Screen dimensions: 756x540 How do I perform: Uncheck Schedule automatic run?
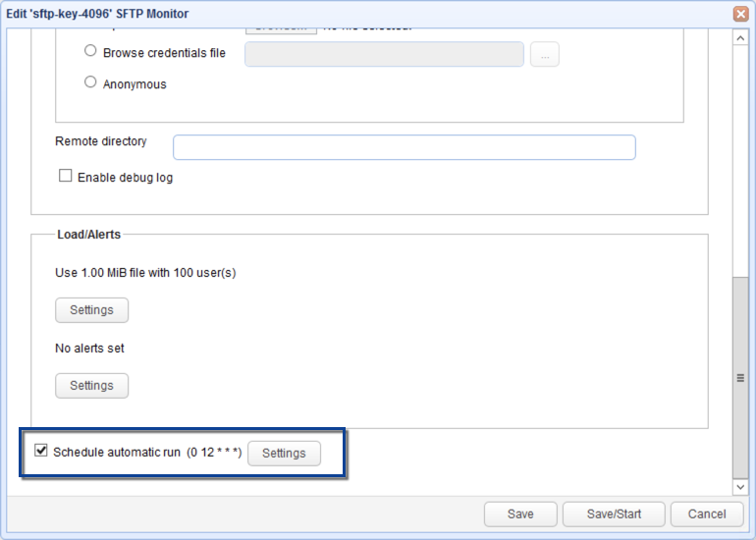pos(41,452)
